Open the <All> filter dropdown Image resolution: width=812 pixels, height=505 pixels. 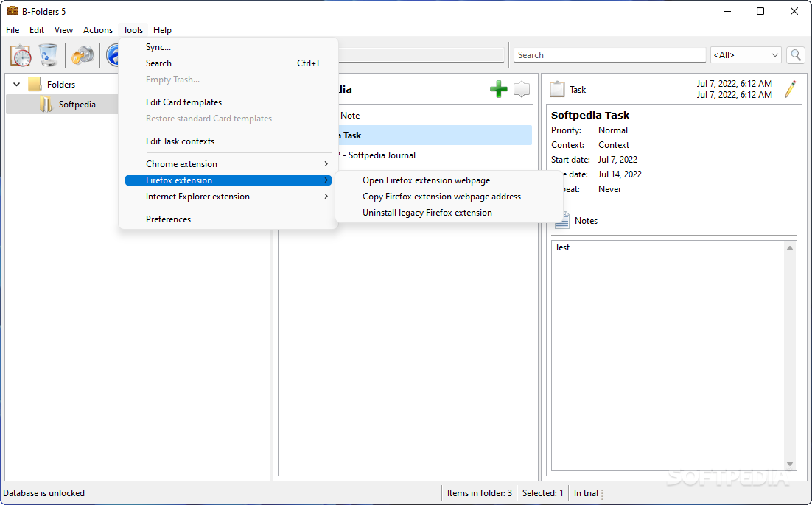(746, 55)
